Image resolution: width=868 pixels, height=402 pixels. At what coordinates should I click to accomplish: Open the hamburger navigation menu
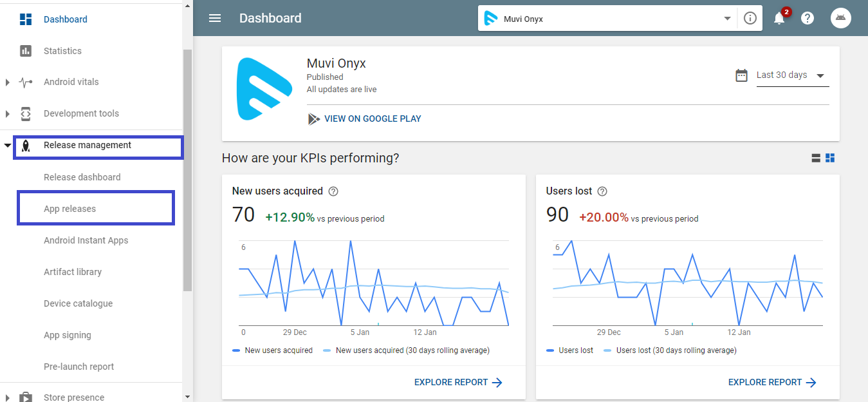pos(215,18)
